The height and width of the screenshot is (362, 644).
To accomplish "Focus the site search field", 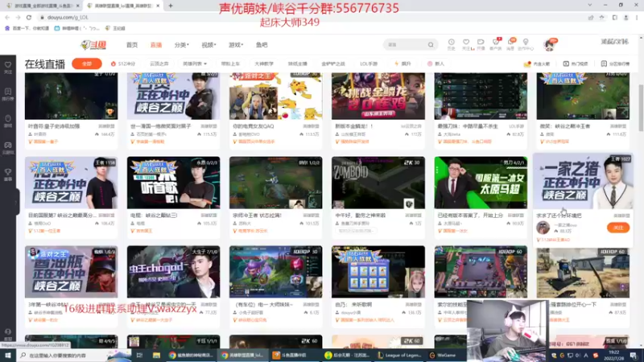I will tap(406, 45).
